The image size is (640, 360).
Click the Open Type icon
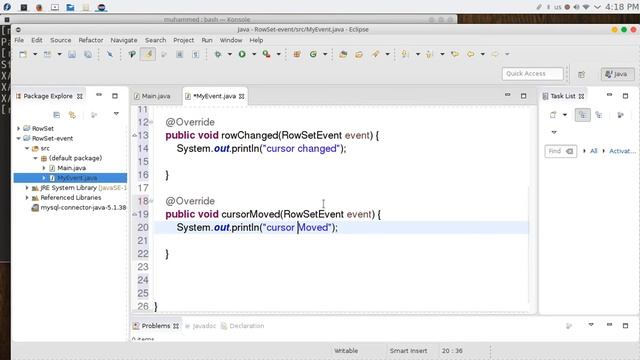pos(343,54)
